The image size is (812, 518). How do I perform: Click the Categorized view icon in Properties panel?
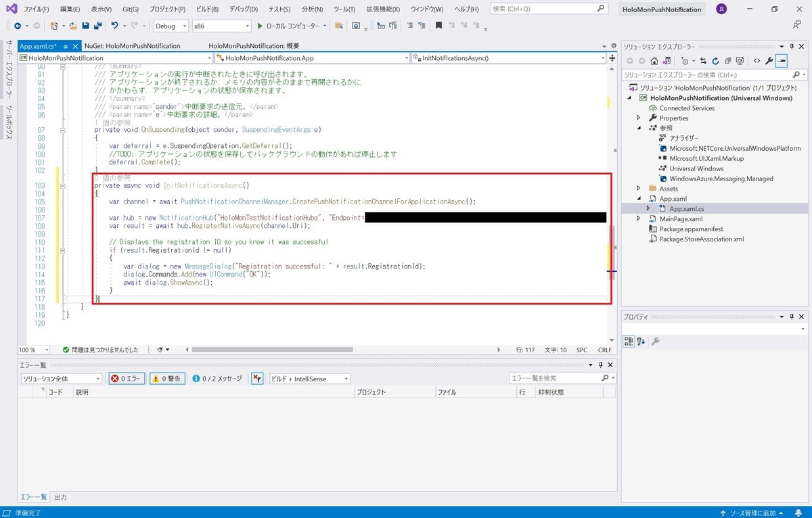pyautogui.click(x=629, y=342)
